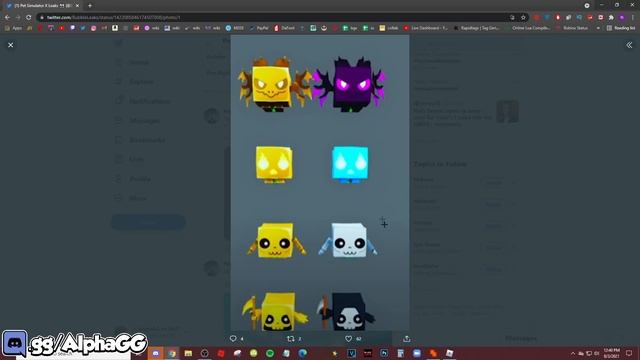640x360 pixels.
Task: Open Microsoft Edge from the taskbar
Action: tap(302, 353)
